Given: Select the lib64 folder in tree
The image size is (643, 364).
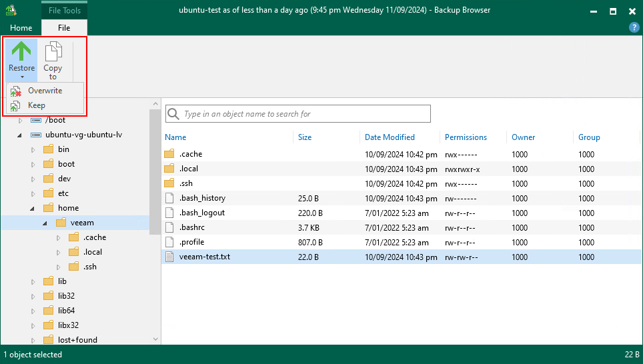Looking at the screenshot, I should click(66, 311).
